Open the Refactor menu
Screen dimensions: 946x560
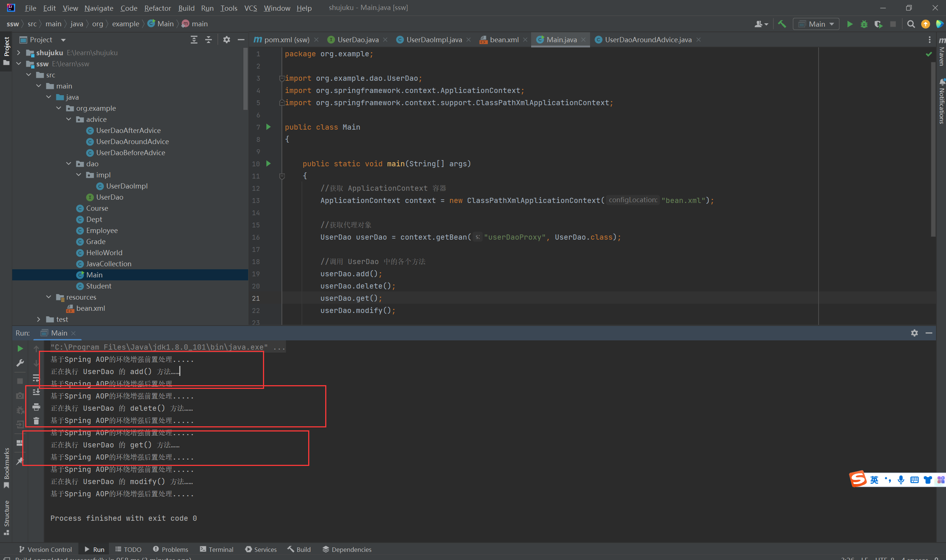tap(157, 8)
